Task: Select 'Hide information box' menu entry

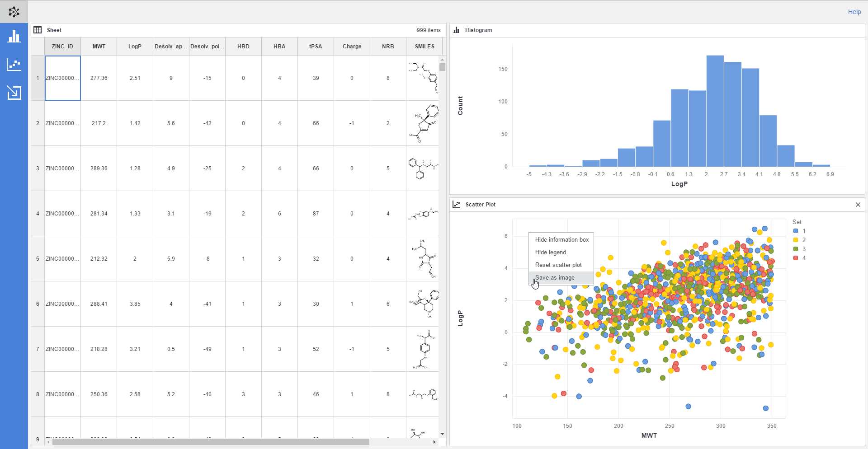Action: (x=561, y=240)
